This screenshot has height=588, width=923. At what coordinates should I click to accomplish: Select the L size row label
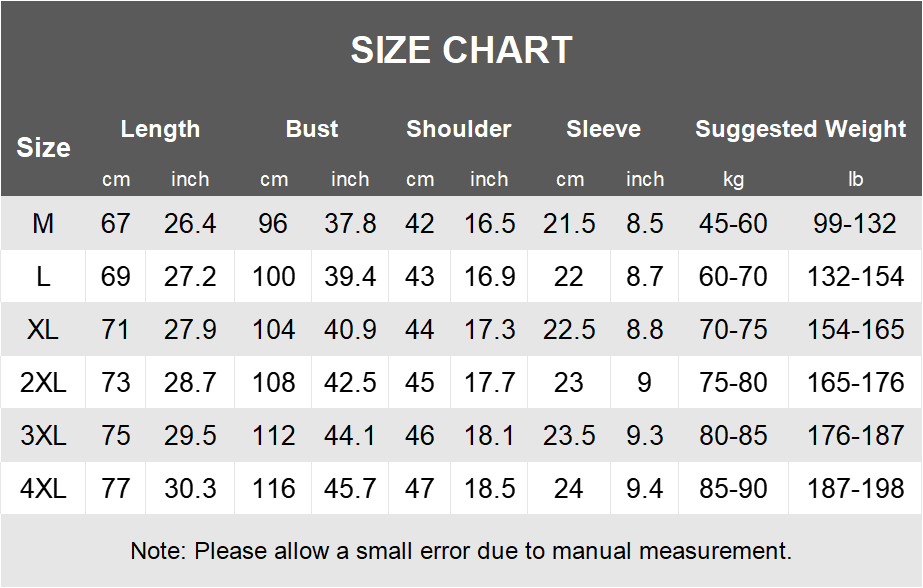(43, 277)
